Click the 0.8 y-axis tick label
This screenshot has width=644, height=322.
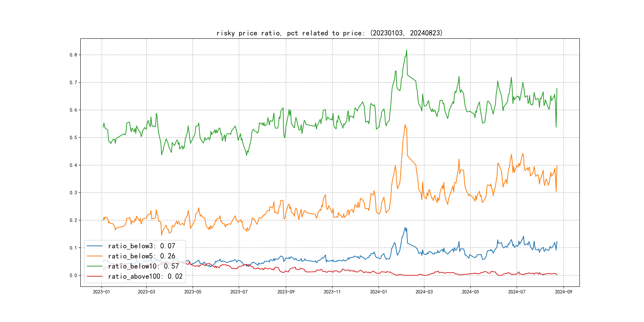click(73, 55)
